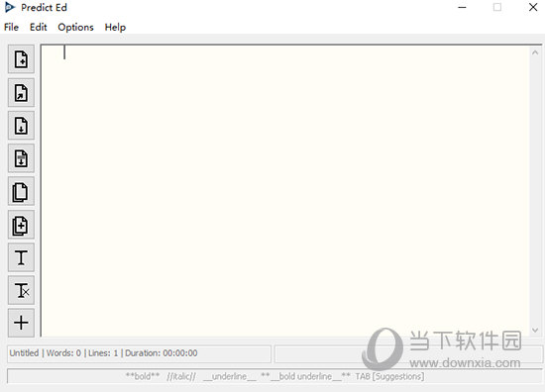Click the plus add button in sidebar
The height and width of the screenshot is (392, 545).
tap(21, 323)
